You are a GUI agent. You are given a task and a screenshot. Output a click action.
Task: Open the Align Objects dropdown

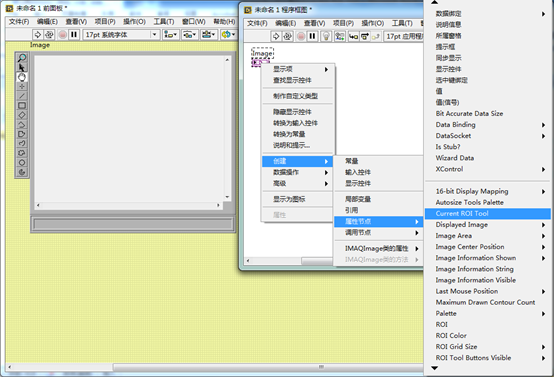click(171, 34)
